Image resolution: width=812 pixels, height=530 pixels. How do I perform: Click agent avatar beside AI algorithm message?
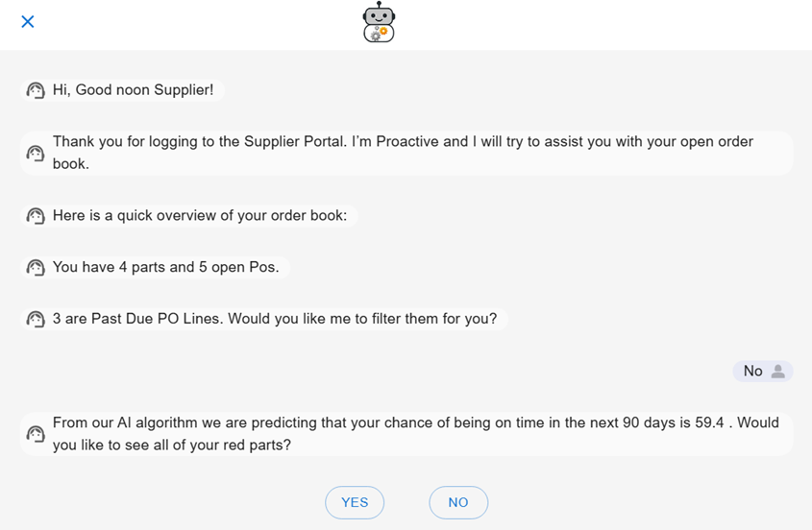(x=36, y=434)
